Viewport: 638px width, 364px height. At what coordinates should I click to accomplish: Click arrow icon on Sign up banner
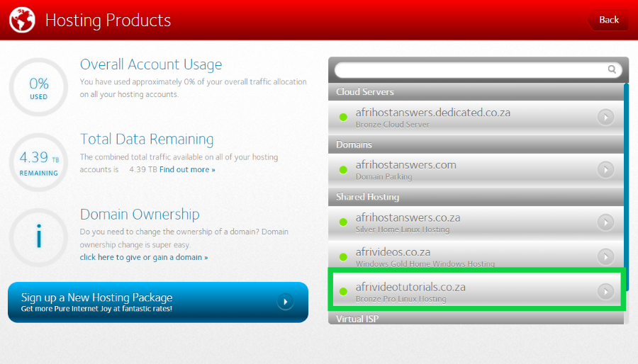[x=285, y=302]
